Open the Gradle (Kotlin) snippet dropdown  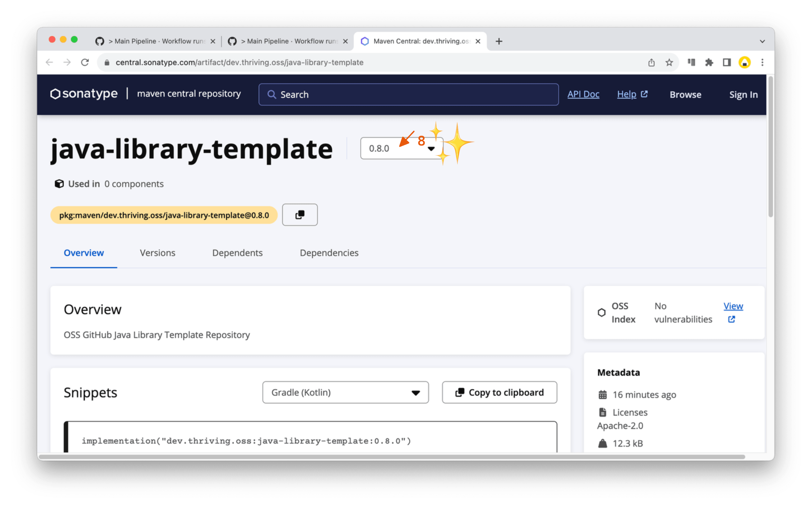(x=345, y=392)
